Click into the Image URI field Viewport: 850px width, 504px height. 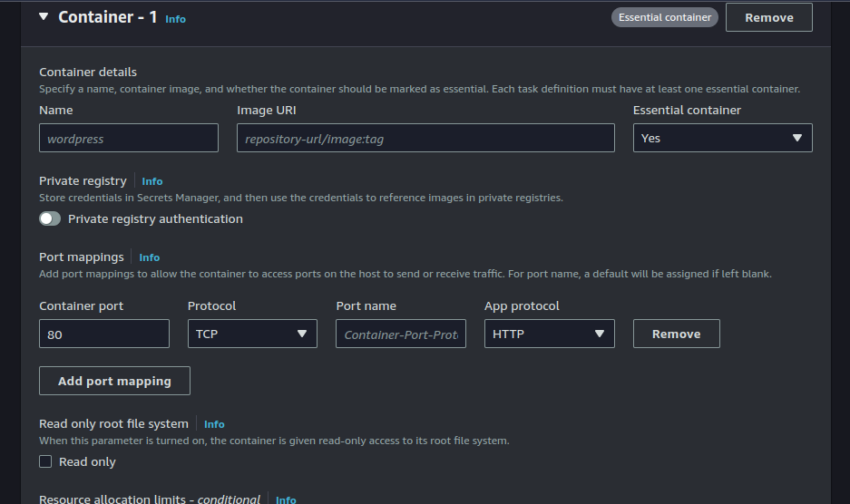[425, 139]
